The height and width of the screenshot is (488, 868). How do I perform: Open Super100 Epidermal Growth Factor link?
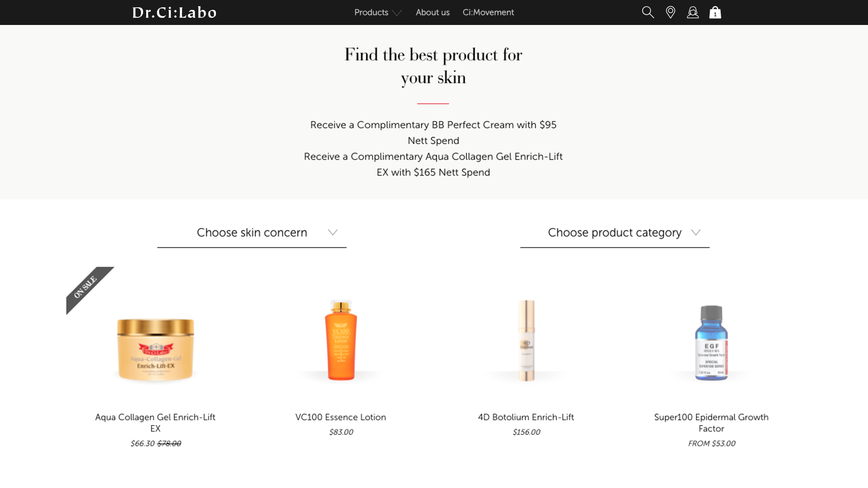point(711,422)
